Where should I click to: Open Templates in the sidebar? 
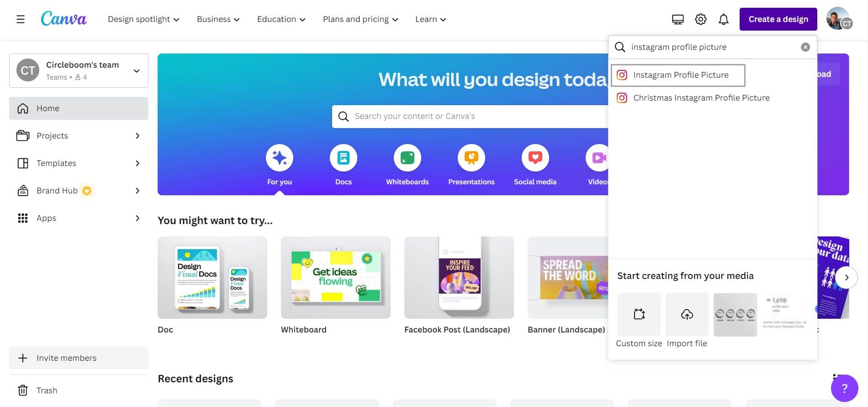pyautogui.click(x=79, y=163)
